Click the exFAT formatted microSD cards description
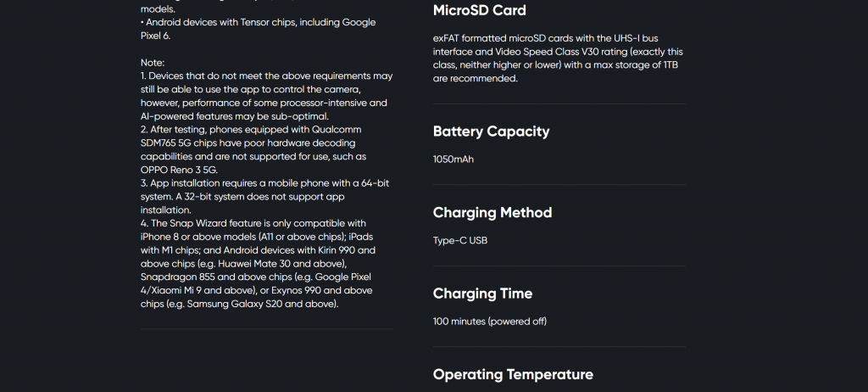Image resolution: width=868 pixels, height=392 pixels. click(558, 59)
